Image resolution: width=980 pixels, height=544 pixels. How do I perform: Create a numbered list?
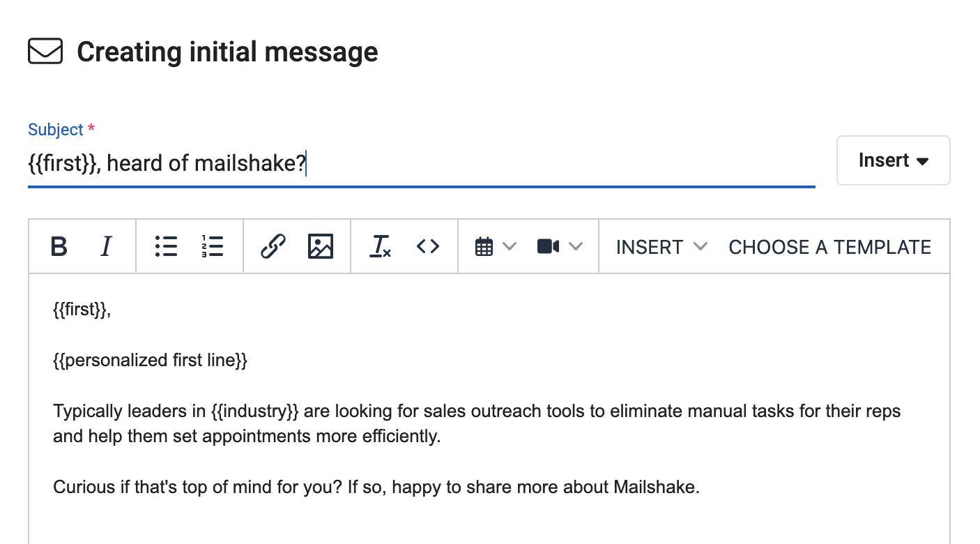coord(213,246)
